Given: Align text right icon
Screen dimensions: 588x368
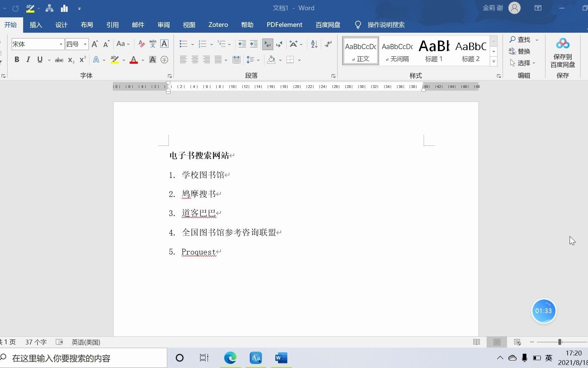Looking at the screenshot, I should [x=207, y=60].
